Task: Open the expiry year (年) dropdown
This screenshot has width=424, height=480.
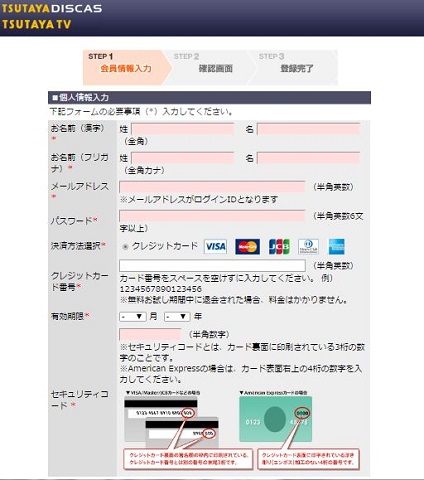Action: (x=177, y=317)
